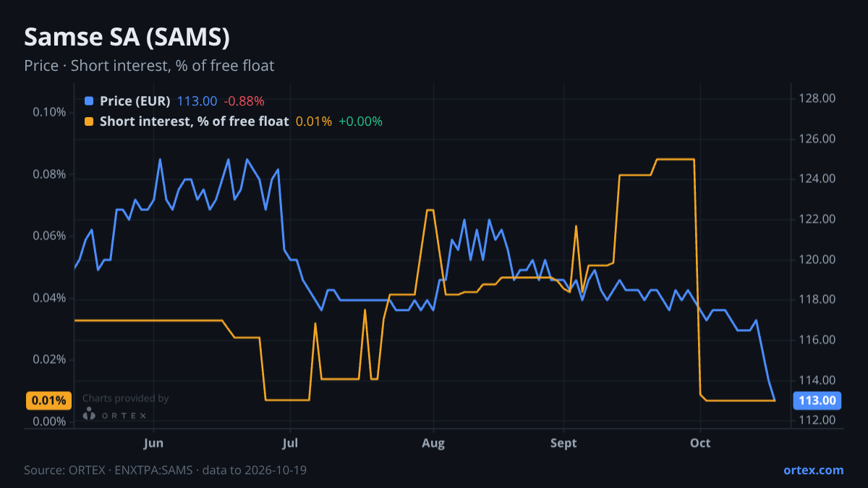Viewport: 868px width, 488px height.
Task: Click the Price · Short interest subtitle
Action: coord(149,66)
